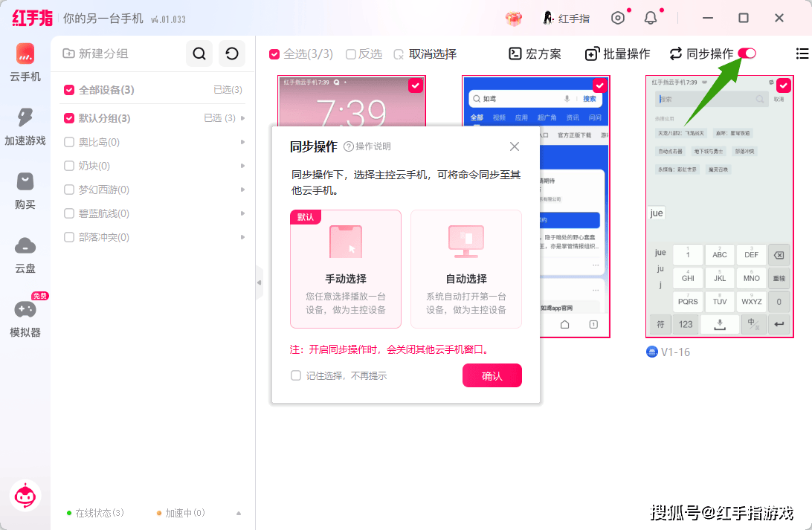Screen dimensions: 812x530
Task: Deselect the blue search-results device checkmark
Action: point(599,85)
